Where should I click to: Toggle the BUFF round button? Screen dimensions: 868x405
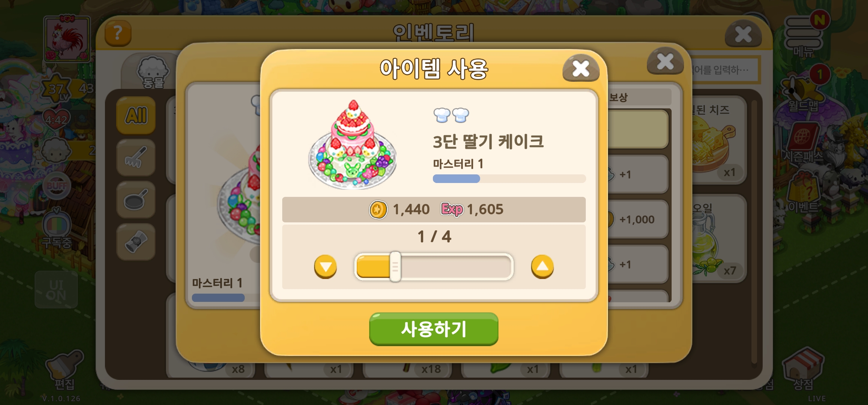point(57,186)
